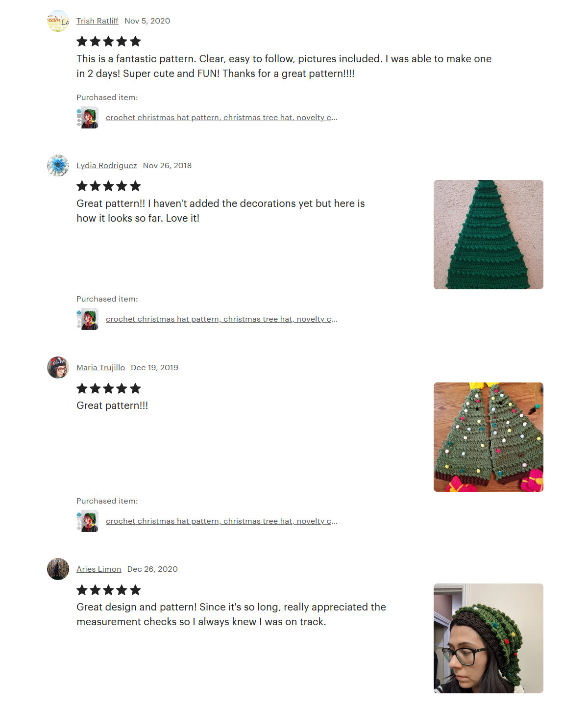Visit Maria Trujillo's reviewer name link
Image resolution: width=588 pixels, height=710 pixels.
coord(100,368)
